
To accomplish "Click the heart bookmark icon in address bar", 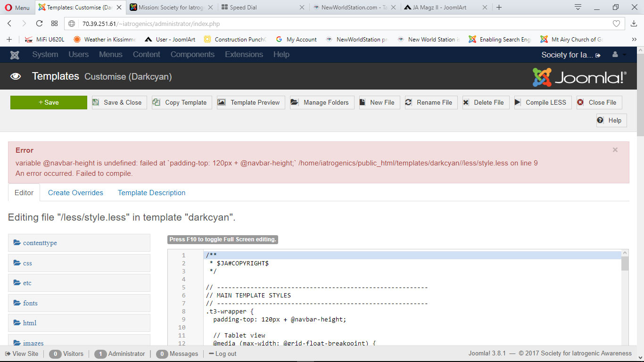I will [x=616, y=24].
